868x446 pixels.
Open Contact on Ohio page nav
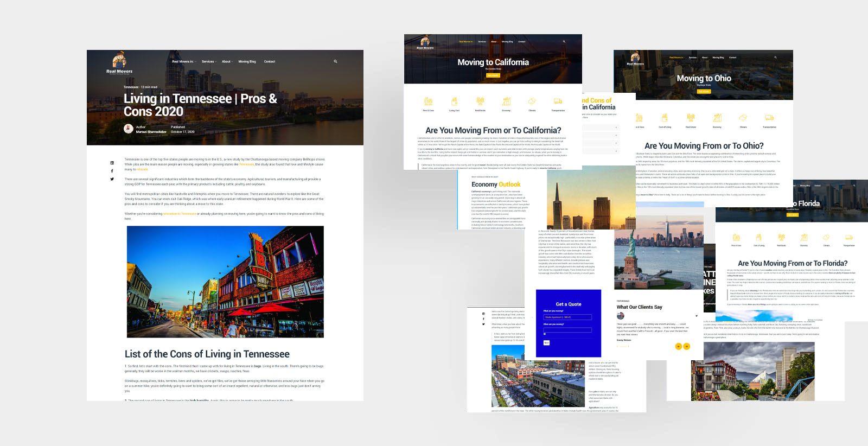(732, 57)
